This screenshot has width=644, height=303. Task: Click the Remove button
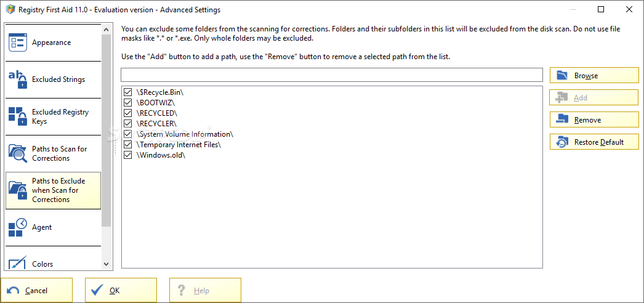point(594,120)
